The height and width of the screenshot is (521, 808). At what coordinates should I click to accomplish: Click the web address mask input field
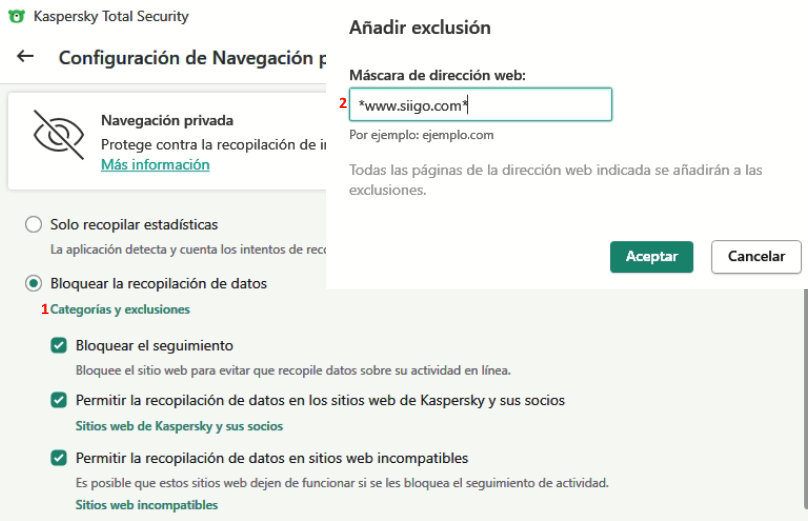(x=480, y=105)
